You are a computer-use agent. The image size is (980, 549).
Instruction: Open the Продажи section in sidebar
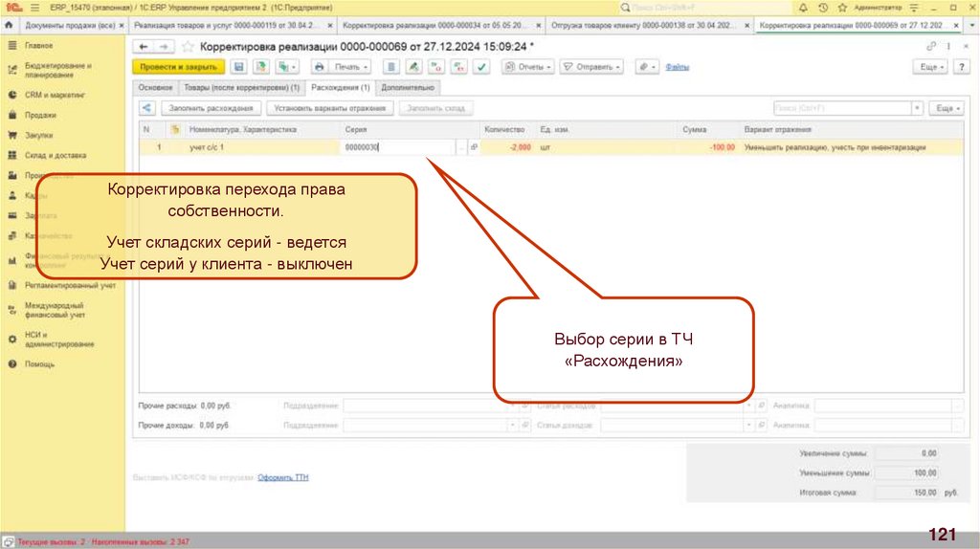click(39, 115)
